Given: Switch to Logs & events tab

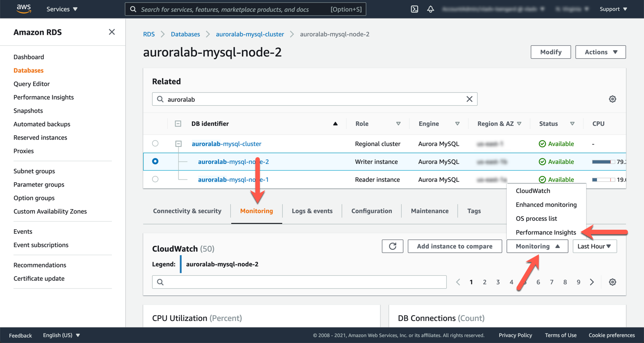Looking at the screenshot, I should point(312,211).
